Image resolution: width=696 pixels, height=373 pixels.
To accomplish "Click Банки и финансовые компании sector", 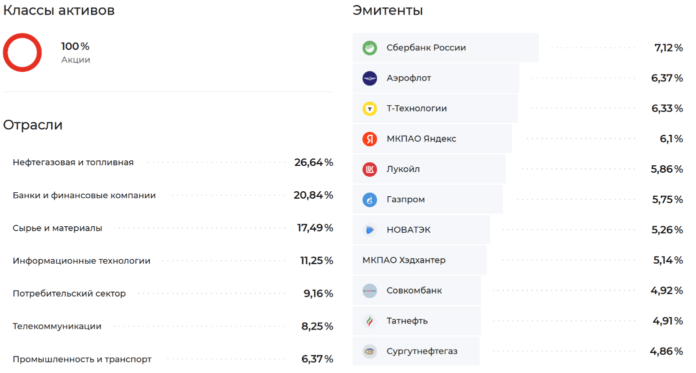I will coord(173,195).
